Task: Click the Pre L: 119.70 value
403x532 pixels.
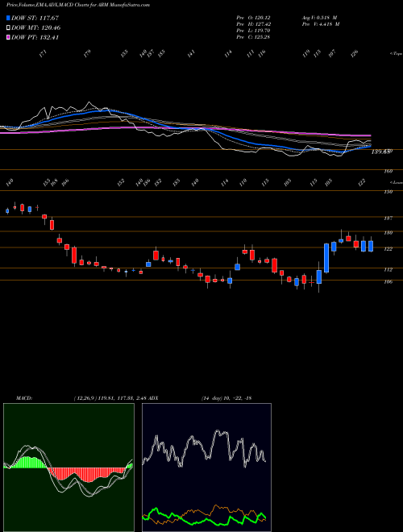Action: pos(253,31)
